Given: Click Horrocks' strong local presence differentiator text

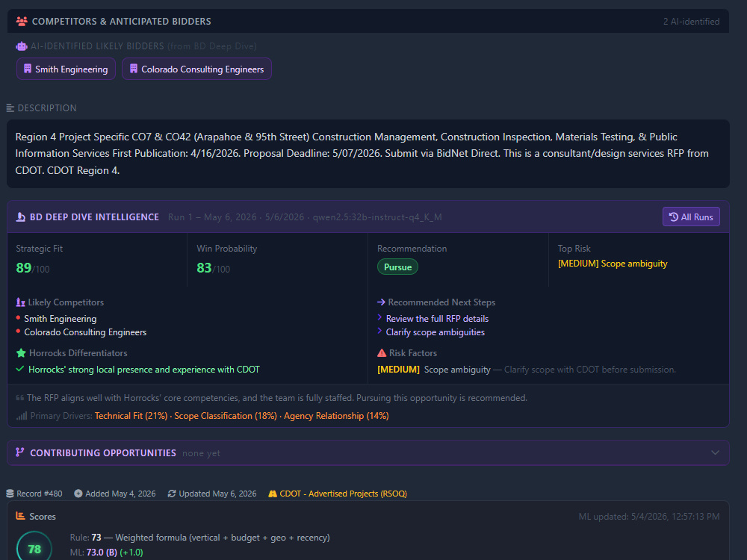Looking at the screenshot, I should (144, 370).
